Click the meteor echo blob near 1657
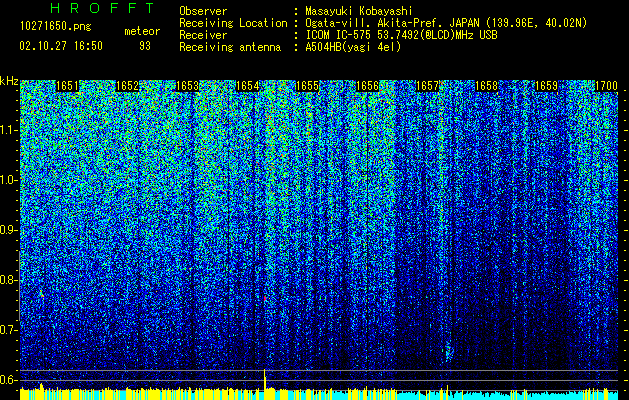The image size is (629, 400). click(x=448, y=351)
